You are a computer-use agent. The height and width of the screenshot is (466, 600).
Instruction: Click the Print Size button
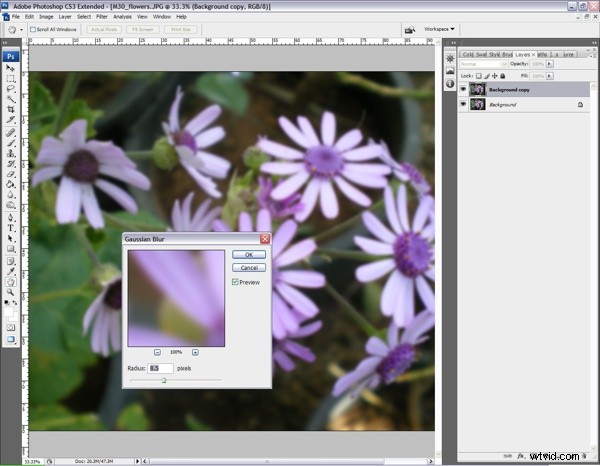pos(181,29)
